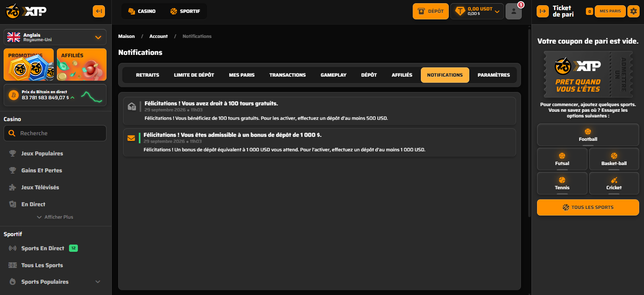
Task: Open the Affiliés banner thumbnail
Action: pos(82,65)
